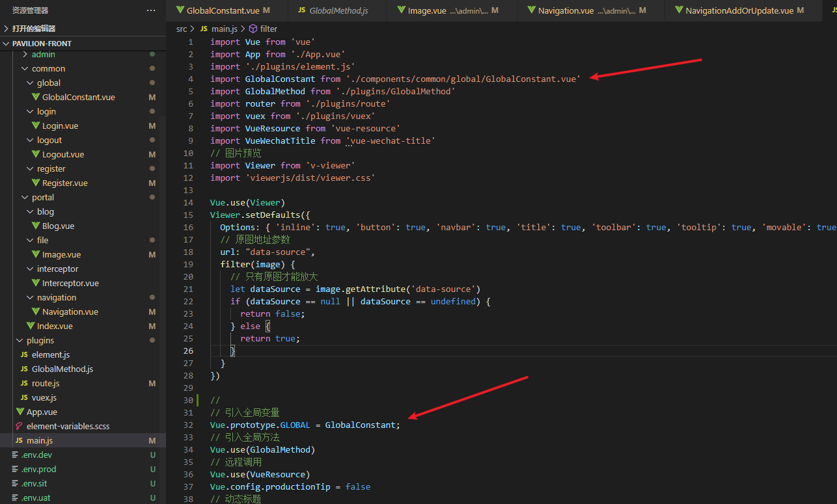
Task: Open GlobalConstant.vue in the file tree
Action: pos(79,97)
